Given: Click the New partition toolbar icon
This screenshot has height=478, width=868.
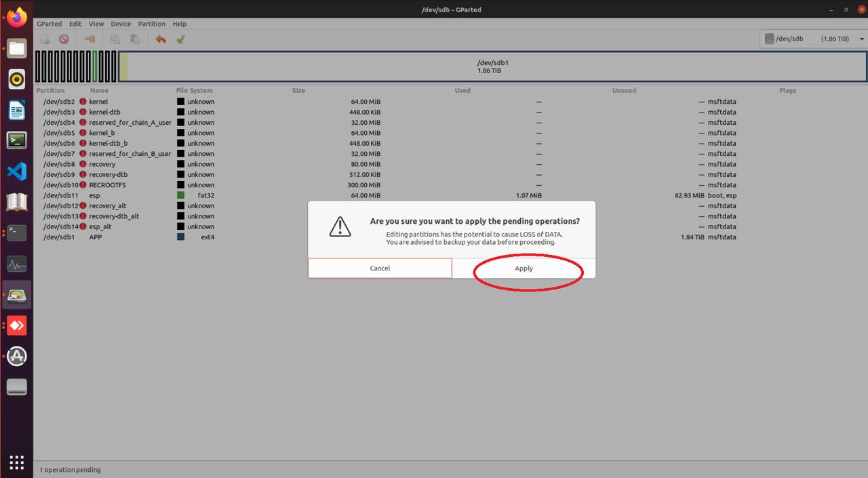Looking at the screenshot, I should point(45,39).
